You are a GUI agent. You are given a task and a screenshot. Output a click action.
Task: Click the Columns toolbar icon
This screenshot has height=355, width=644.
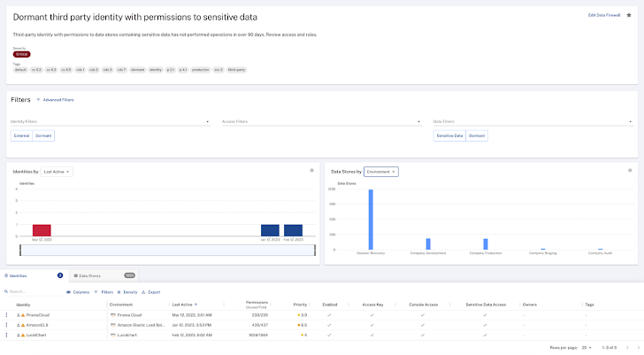coord(78,291)
